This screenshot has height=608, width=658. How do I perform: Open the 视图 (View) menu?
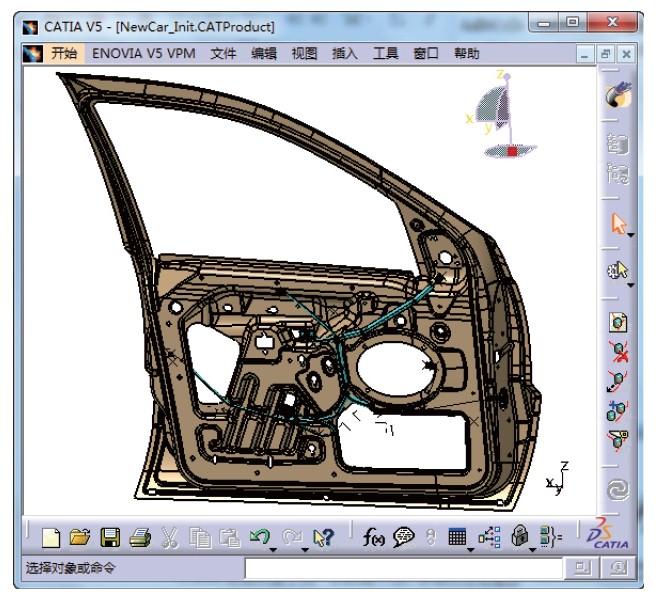pos(304,54)
